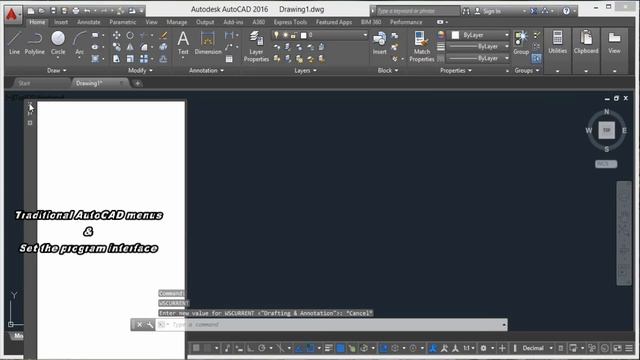Click the TOP face of ViewCube
This screenshot has width=640, height=360.
coord(607,130)
